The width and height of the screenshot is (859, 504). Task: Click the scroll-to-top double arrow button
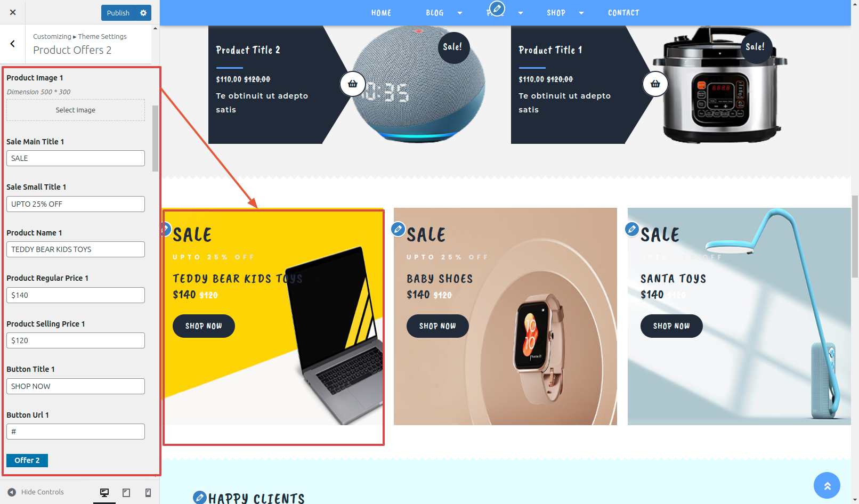point(827,485)
